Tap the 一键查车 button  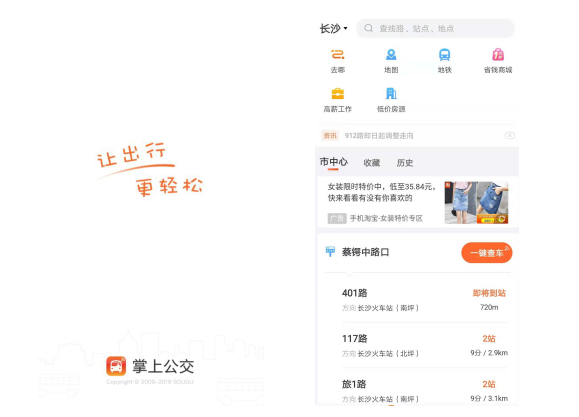(x=487, y=253)
